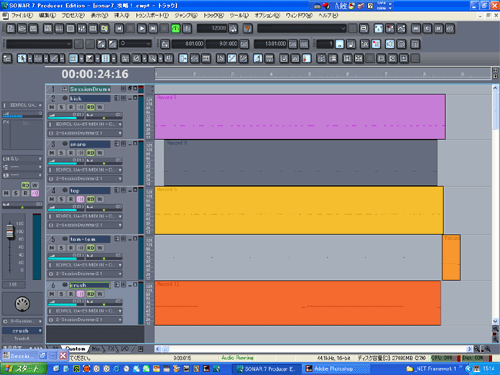Click the Open File toolbar icon

(22, 29)
